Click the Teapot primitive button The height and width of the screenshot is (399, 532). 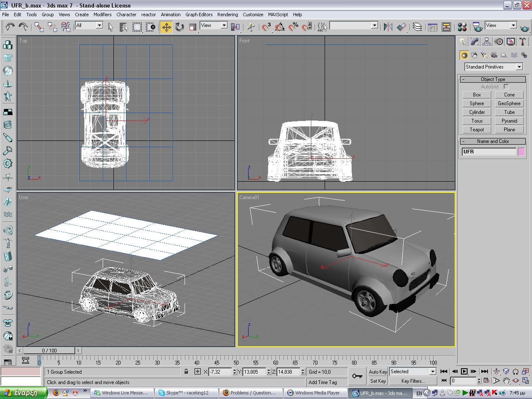[x=477, y=130]
